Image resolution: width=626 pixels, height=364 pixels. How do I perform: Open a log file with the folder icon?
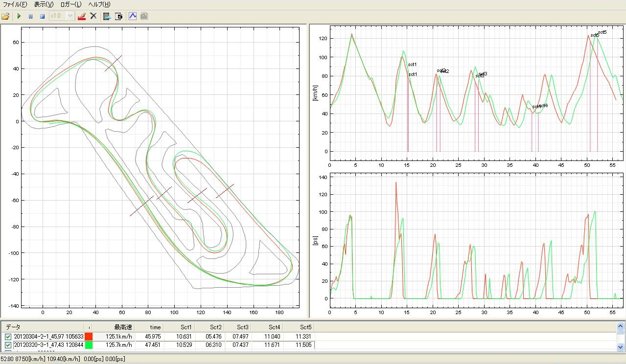(6, 16)
